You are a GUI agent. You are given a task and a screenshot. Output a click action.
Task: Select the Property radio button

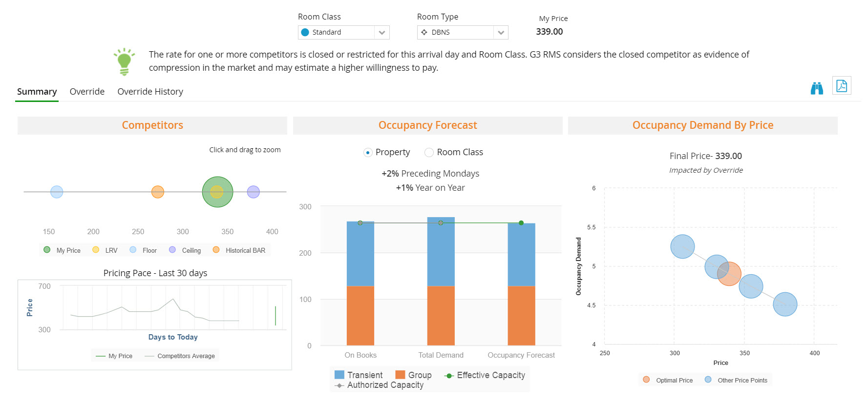pos(368,153)
